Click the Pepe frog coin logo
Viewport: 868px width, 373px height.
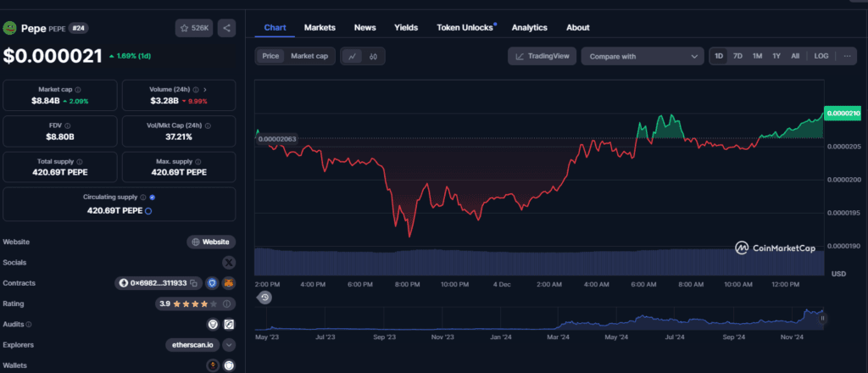[x=10, y=28]
